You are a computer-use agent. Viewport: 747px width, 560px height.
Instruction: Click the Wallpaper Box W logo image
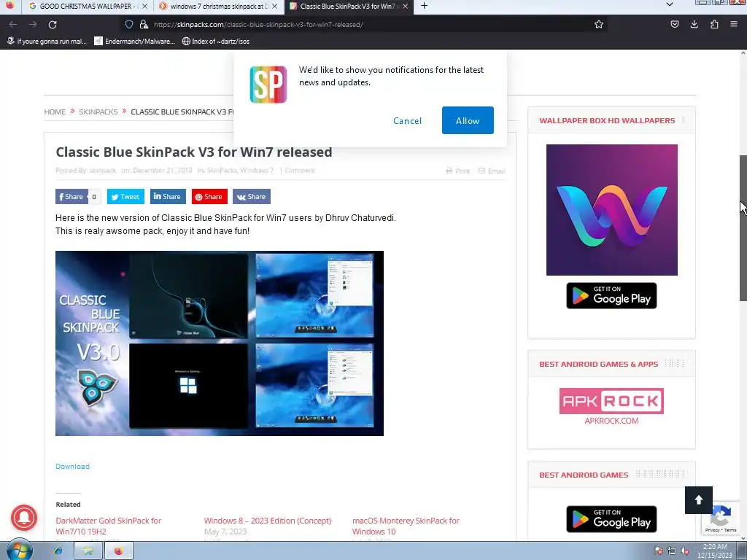[x=612, y=209]
